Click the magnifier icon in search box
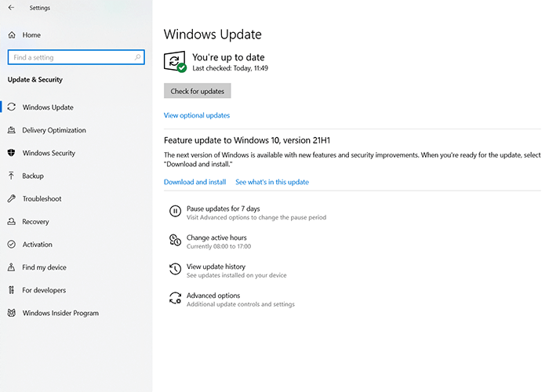Screen dimensions: 549x392 [x=137, y=57]
